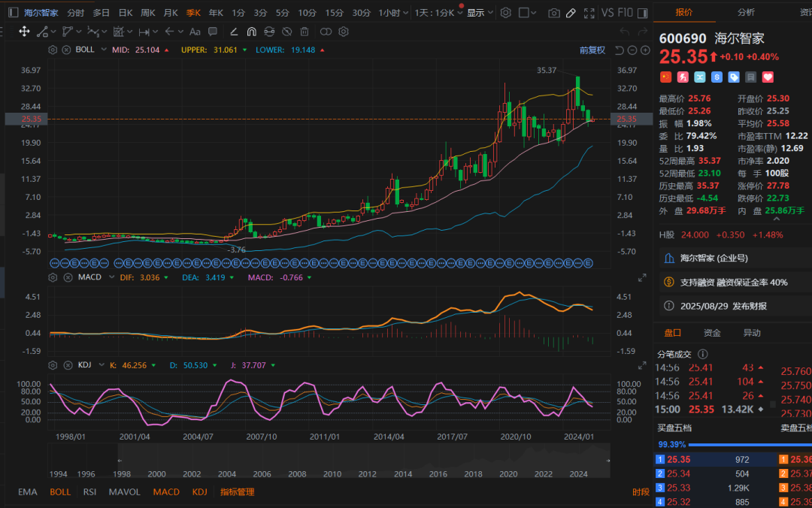Select the move crosshair drawing tool
The image size is (812, 508).
click(x=24, y=32)
